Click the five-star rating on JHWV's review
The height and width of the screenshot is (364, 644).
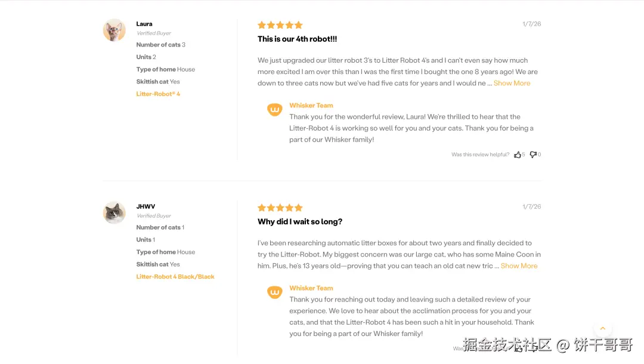(x=280, y=208)
